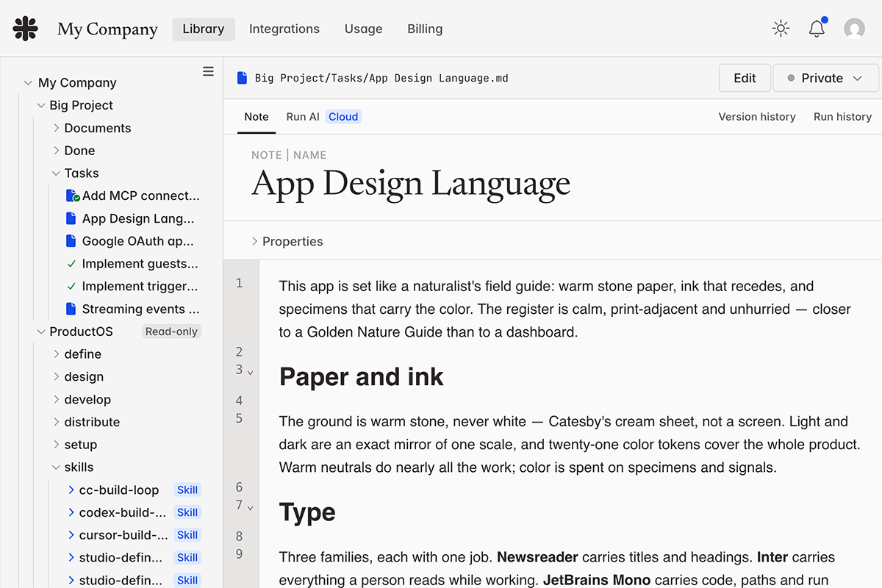
Task: Expand the Documents folder
Action: point(57,128)
